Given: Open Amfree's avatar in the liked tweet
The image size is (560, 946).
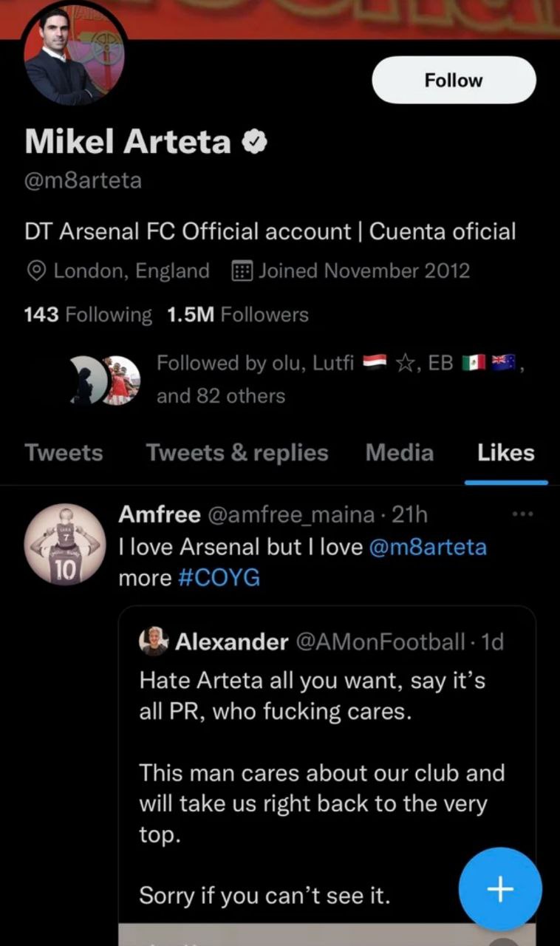Looking at the screenshot, I should click(65, 543).
